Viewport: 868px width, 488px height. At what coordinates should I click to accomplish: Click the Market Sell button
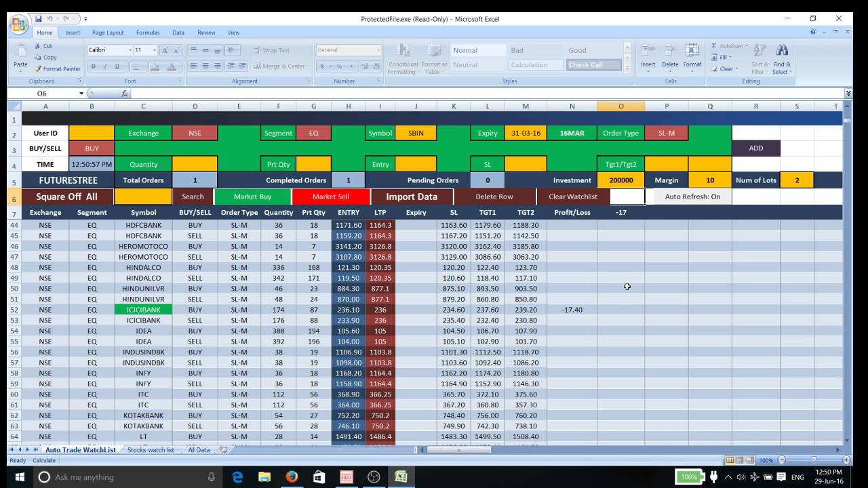pos(331,197)
